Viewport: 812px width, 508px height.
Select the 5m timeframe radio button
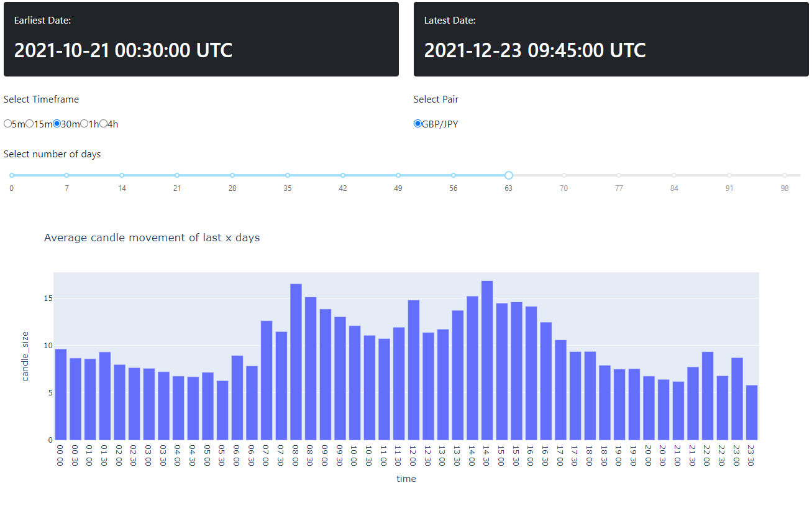(x=7, y=124)
